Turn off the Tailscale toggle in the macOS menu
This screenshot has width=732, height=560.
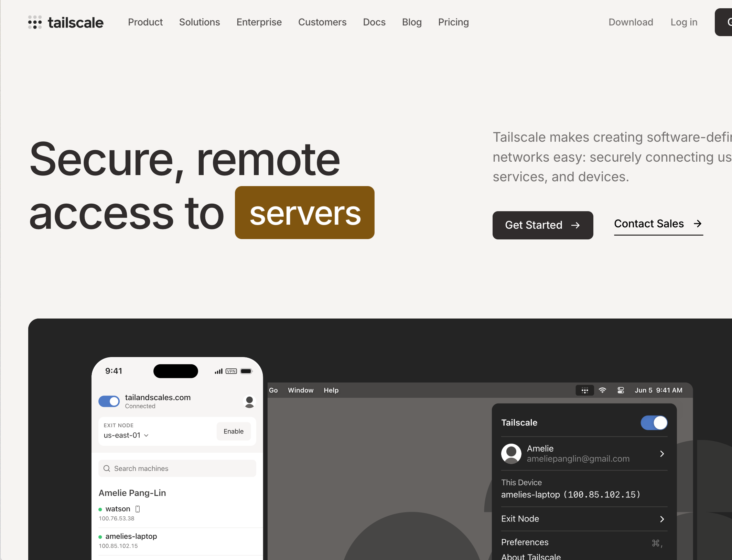tap(654, 423)
